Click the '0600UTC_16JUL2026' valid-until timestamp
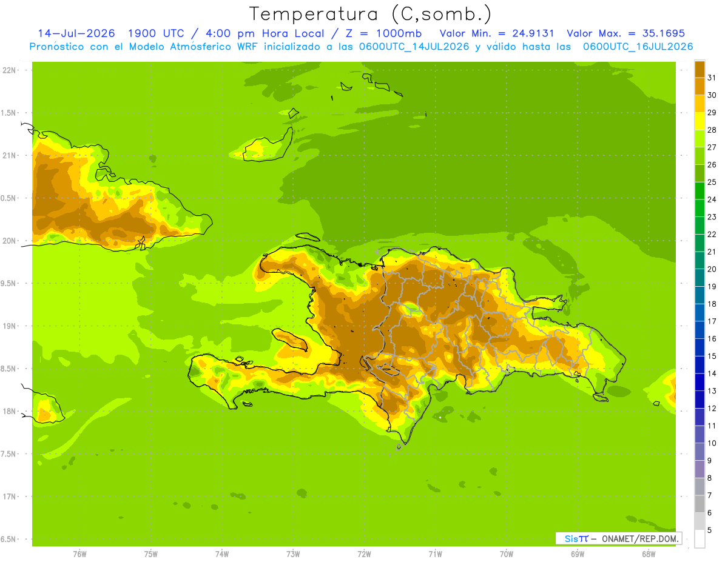 coord(638,47)
